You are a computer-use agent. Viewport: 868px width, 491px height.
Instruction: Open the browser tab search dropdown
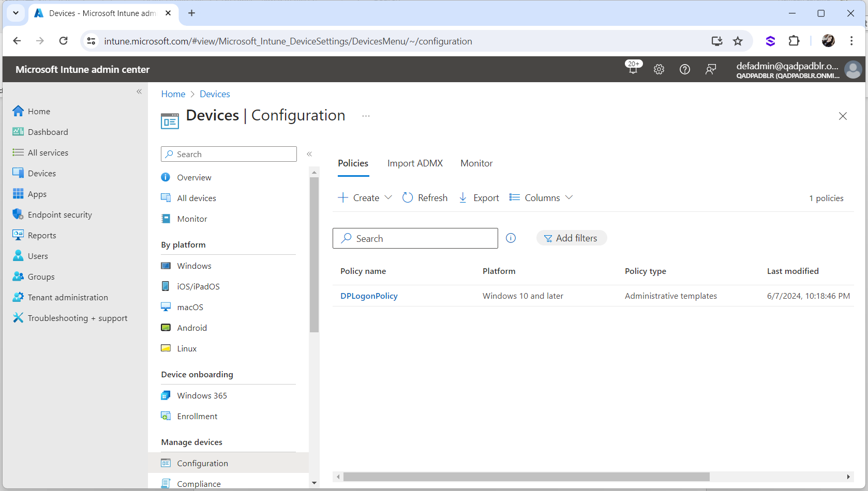(16, 13)
